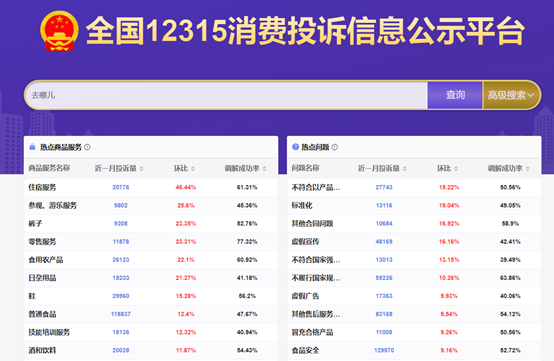This screenshot has width=554, height=361.
Task: Select the 虚假宣传 issue name
Action: click(305, 242)
